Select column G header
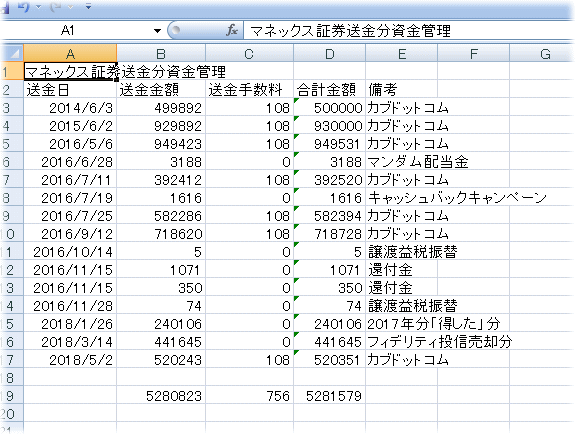 tap(542, 54)
